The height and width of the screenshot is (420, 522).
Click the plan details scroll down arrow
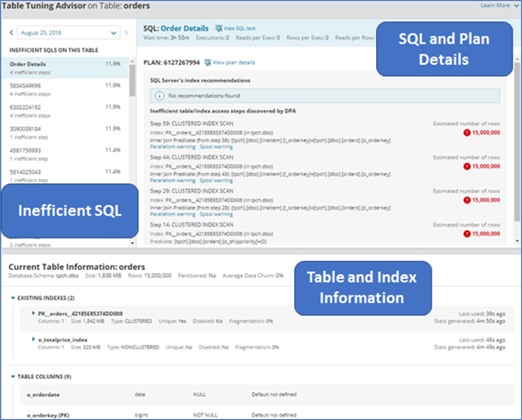(517, 241)
